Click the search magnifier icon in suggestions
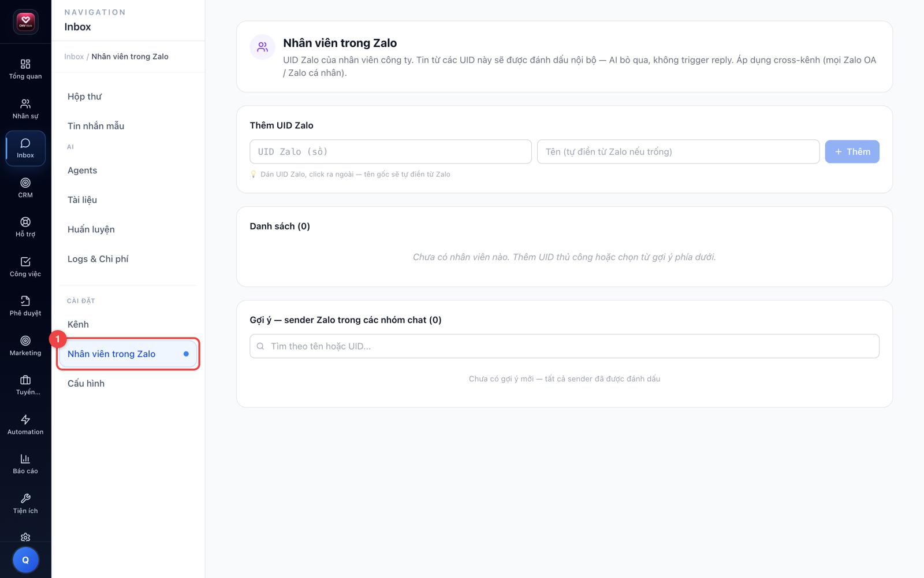 click(x=260, y=346)
